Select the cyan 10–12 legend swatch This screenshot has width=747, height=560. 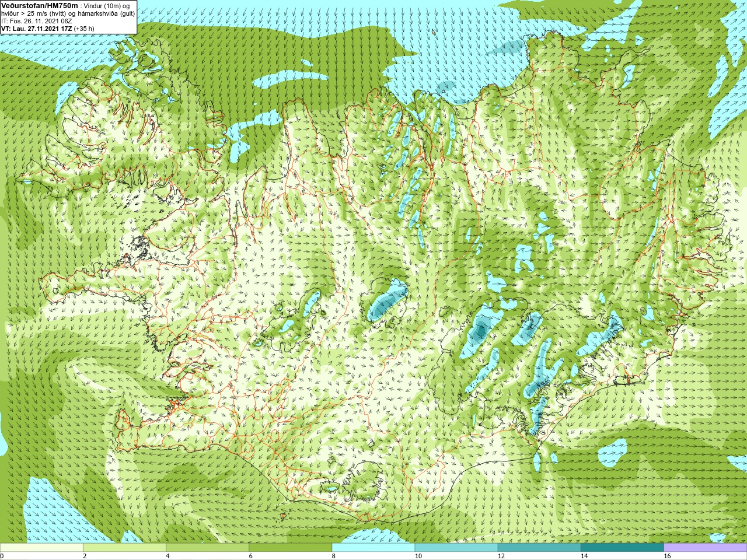coord(456,548)
